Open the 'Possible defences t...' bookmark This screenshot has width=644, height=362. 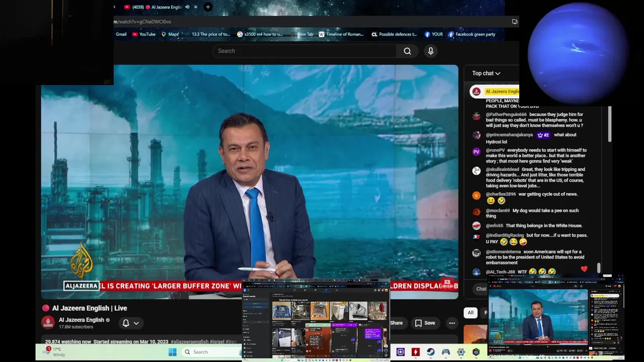tap(394, 34)
